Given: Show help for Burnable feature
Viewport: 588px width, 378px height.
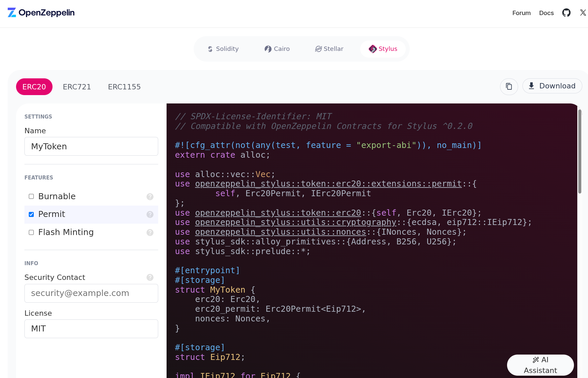Looking at the screenshot, I should click(150, 197).
